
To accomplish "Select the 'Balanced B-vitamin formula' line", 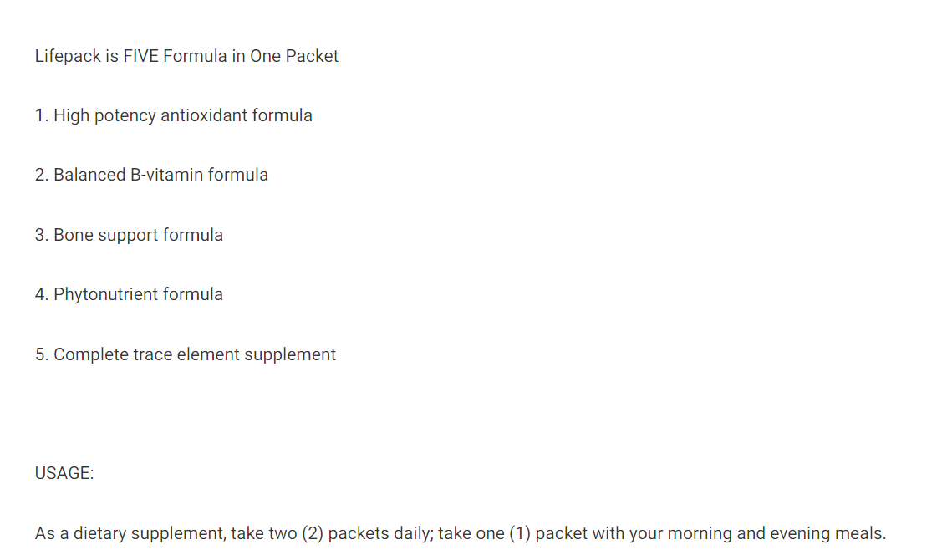I will coord(151,175).
